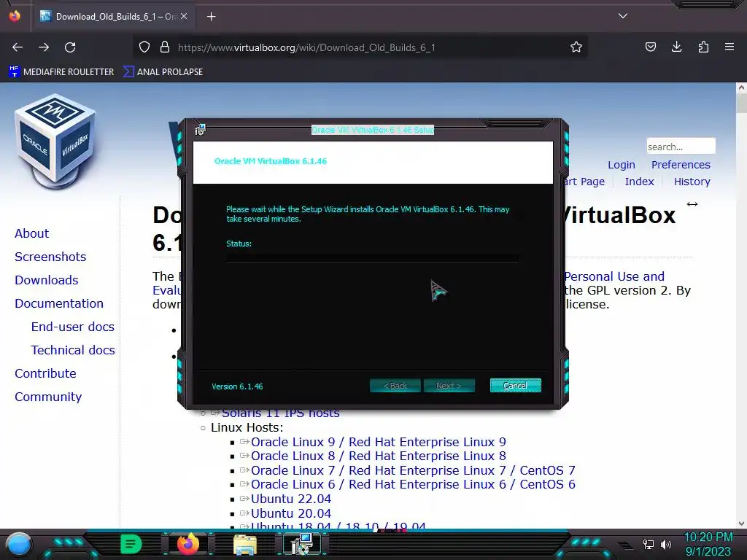Click the volume speaker tray icon

666,544
